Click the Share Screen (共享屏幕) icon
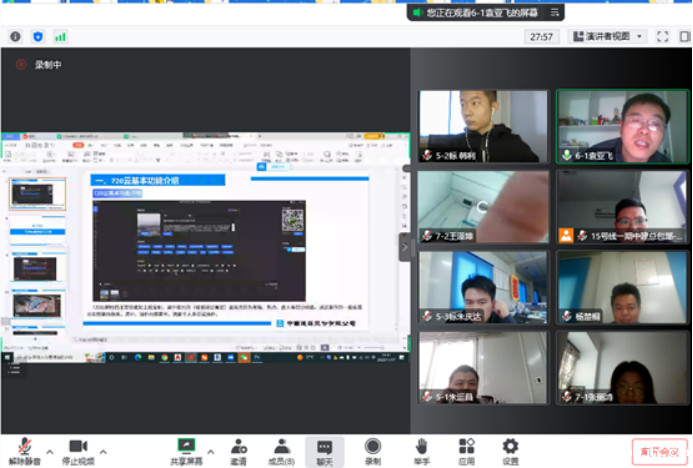The width and height of the screenshot is (693, 468). click(x=185, y=450)
